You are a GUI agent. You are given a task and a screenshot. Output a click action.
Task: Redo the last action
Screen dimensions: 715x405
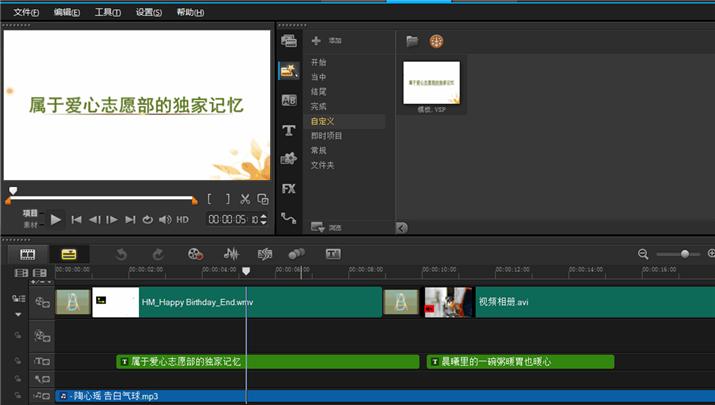click(158, 254)
